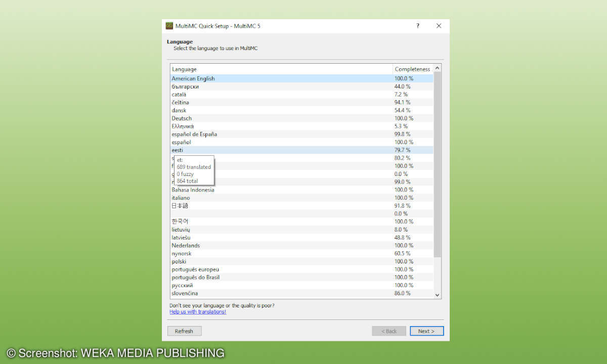Click the < Back button
The image size is (607, 364).
pyautogui.click(x=389, y=331)
